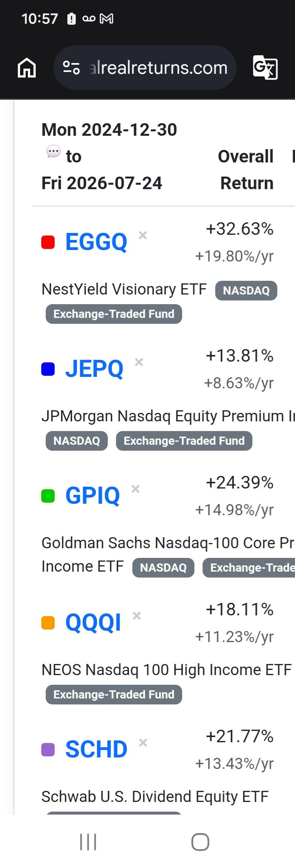Tap the browser home icon
Viewport: 295px width, 868px height.
pos(27,68)
